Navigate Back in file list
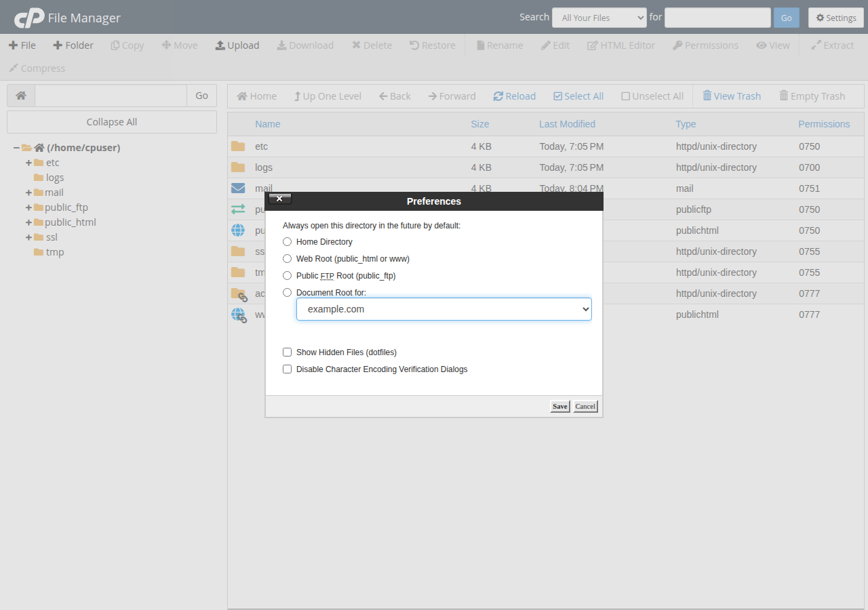The width and height of the screenshot is (868, 610). pyautogui.click(x=395, y=96)
